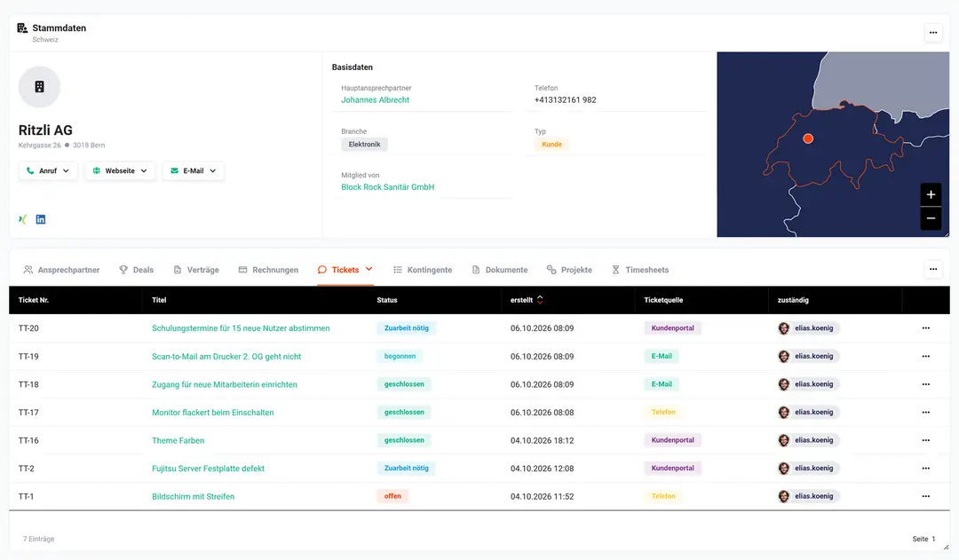Open row actions for ticket TT-16
Screen dimensions: 959x560
pos(926,440)
